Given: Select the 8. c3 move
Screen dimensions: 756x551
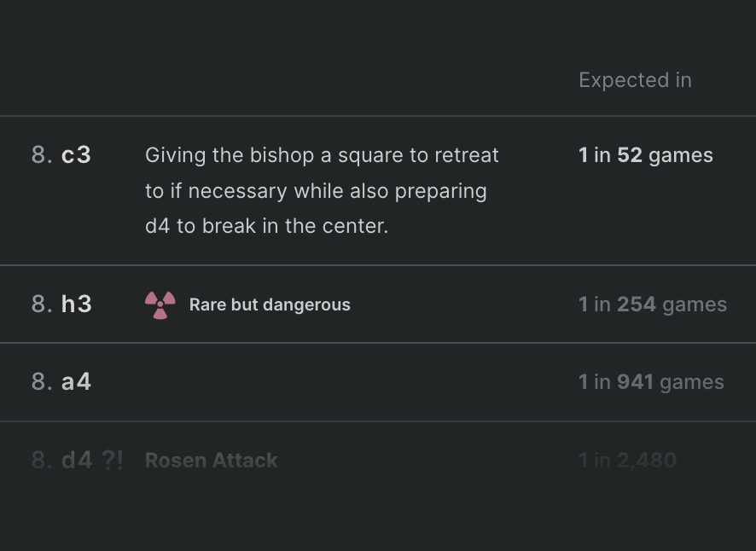Looking at the screenshot, I should click(61, 155).
